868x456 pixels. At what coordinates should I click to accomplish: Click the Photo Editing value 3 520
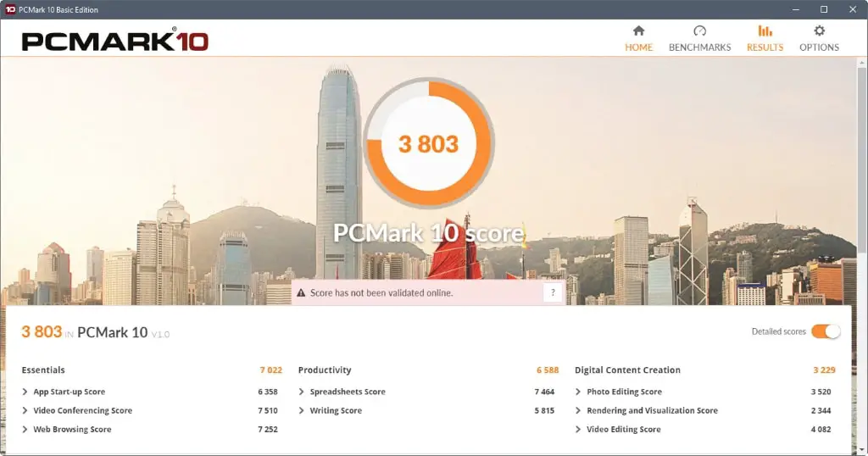point(821,392)
